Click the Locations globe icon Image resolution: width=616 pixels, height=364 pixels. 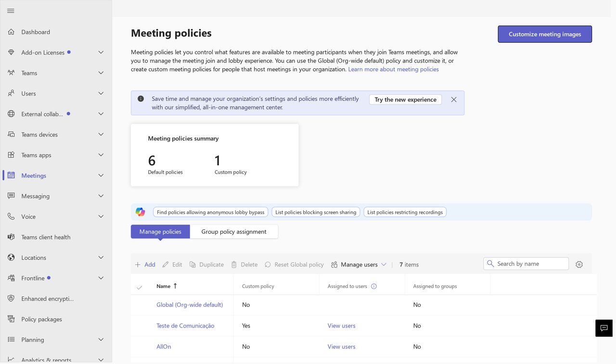[11, 258]
